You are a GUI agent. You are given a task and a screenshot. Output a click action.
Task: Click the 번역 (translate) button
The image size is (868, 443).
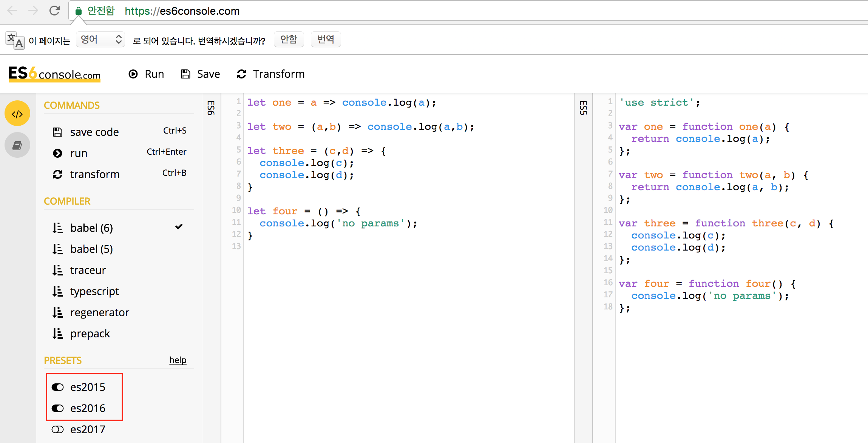tap(326, 39)
